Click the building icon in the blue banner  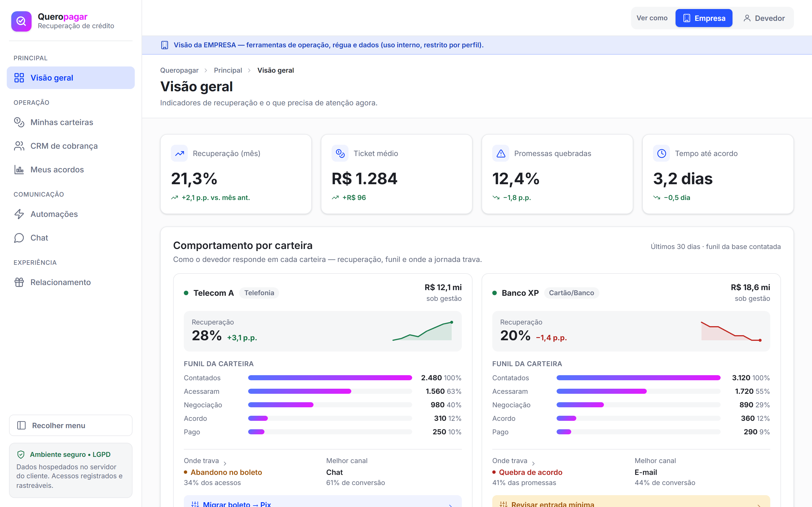[x=164, y=45]
